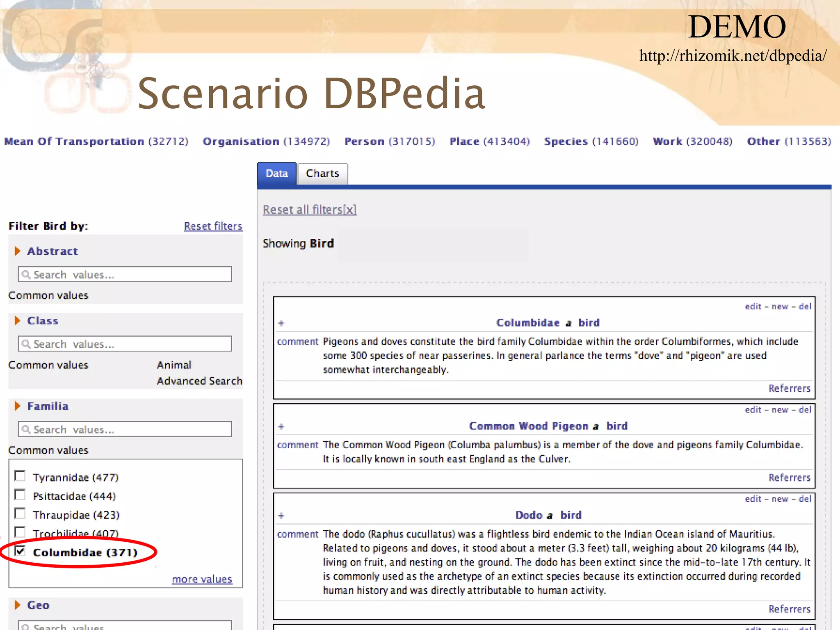
Task: Click del on the Dodo entry
Action: [x=805, y=499]
